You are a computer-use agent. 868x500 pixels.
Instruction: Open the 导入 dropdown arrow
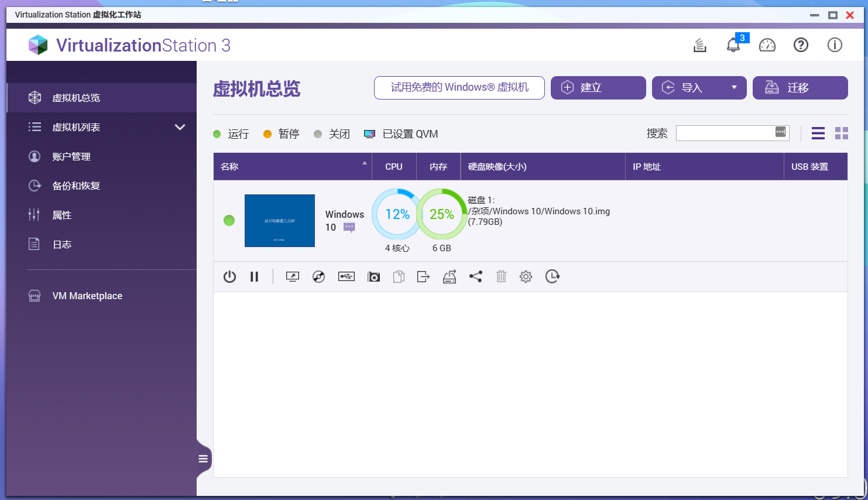[x=734, y=88]
